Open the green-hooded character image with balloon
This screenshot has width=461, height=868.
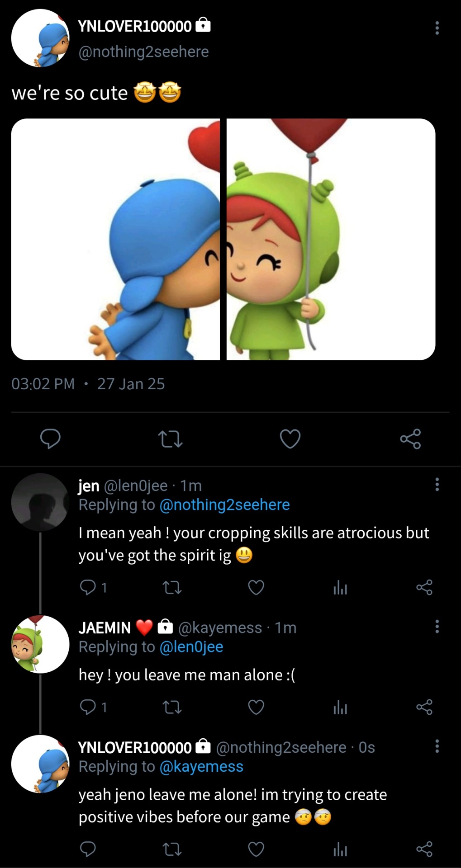(331, 239)
